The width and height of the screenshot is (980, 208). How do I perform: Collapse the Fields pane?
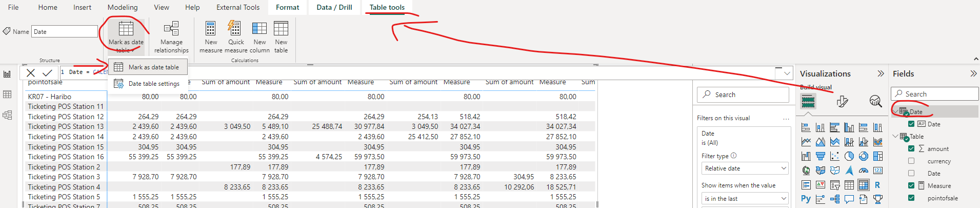[973, 73]
